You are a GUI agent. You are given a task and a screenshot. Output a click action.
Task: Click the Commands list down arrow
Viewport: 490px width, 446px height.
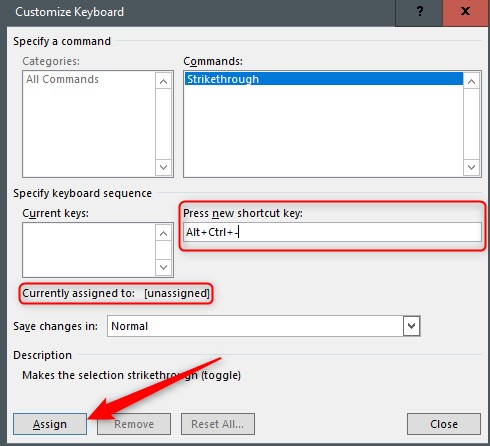tap(471, 167)
